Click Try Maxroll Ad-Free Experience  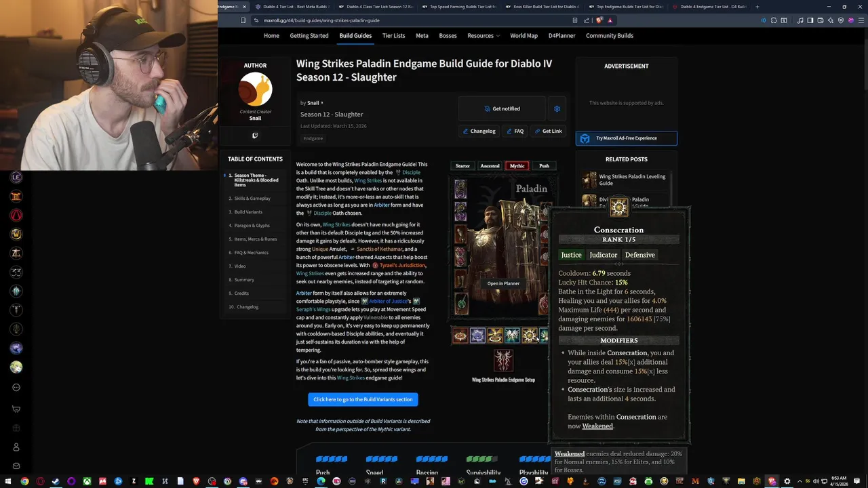tap(627, 138)
